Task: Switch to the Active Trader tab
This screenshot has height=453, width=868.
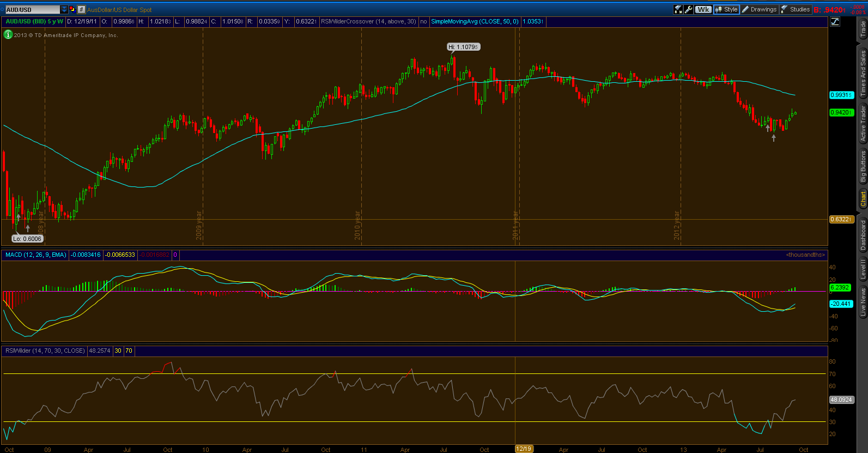Action: click(863, 124)
